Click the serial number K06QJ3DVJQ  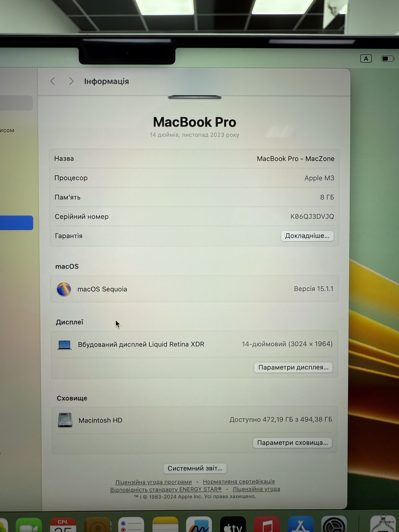(312, 217)
